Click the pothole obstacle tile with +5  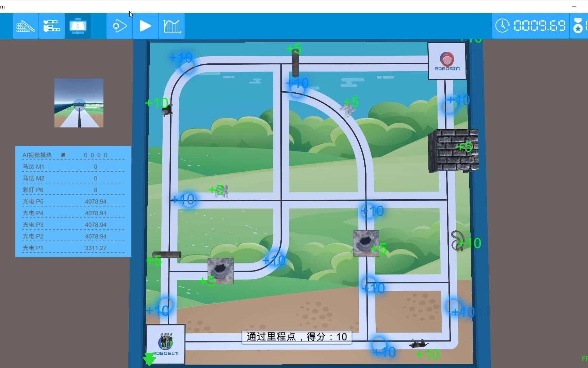(366, 243)
